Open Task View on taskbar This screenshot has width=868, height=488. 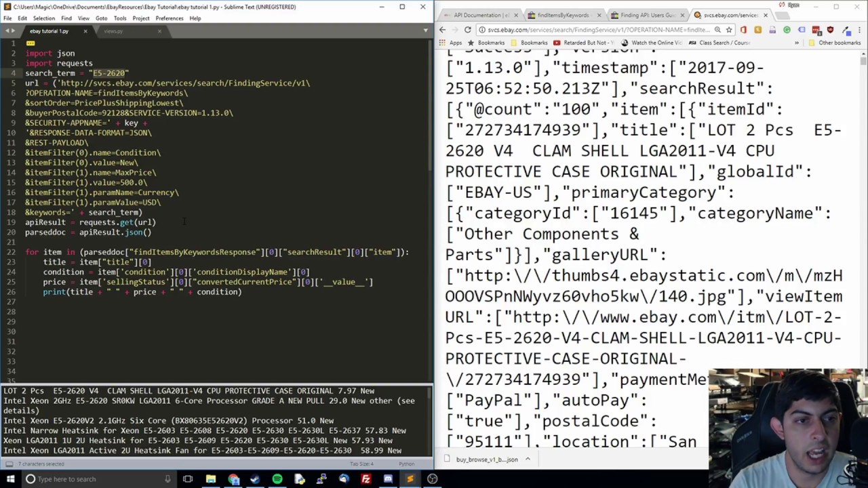[x=188, y=479]
